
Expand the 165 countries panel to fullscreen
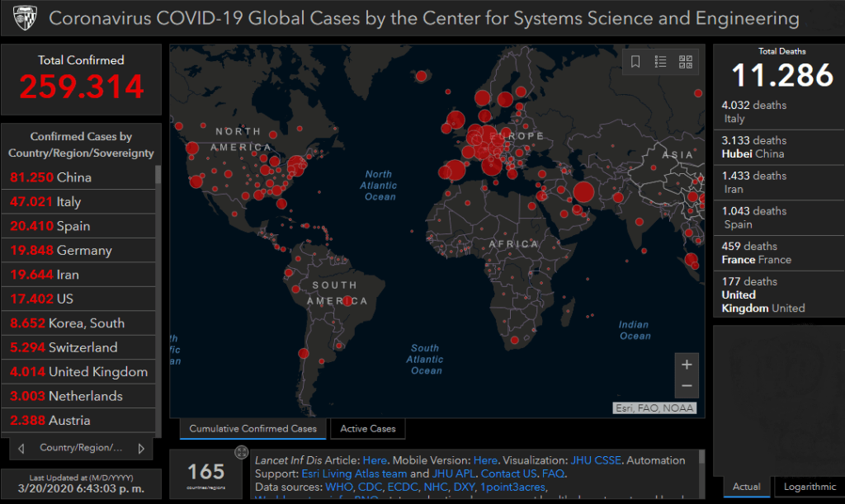(x=241, y=452)
